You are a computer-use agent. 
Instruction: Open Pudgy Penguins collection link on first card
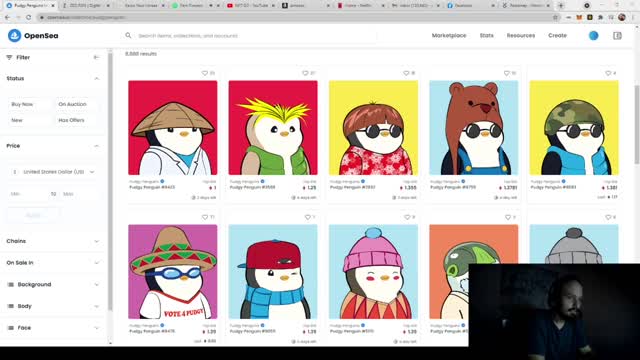coord(144,181)
